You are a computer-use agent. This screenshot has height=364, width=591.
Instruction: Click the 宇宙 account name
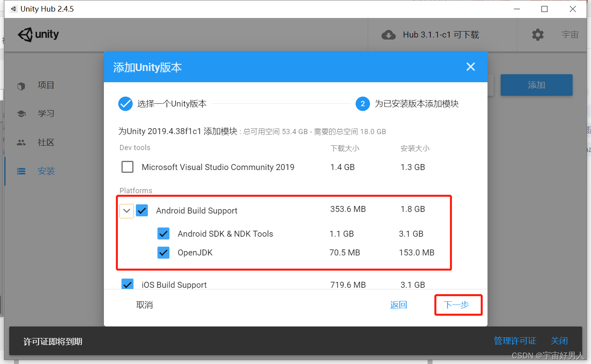coord(570,35)
